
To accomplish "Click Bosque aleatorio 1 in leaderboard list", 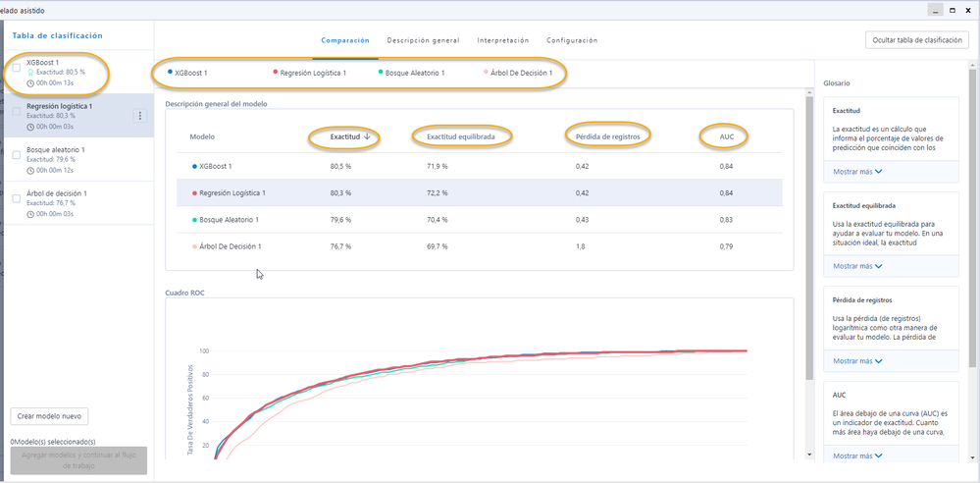I will tap(78, 160).
